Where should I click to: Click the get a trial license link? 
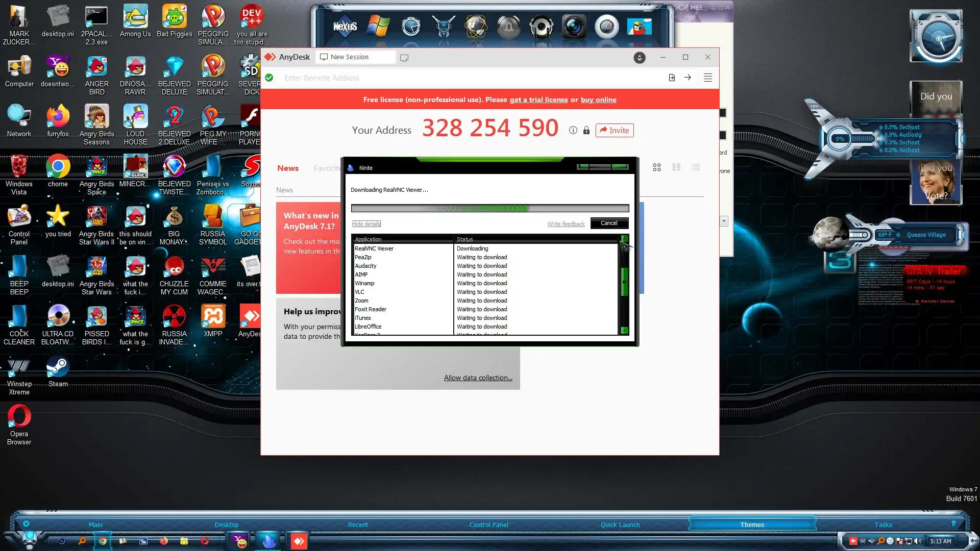[x=538, y=100]
